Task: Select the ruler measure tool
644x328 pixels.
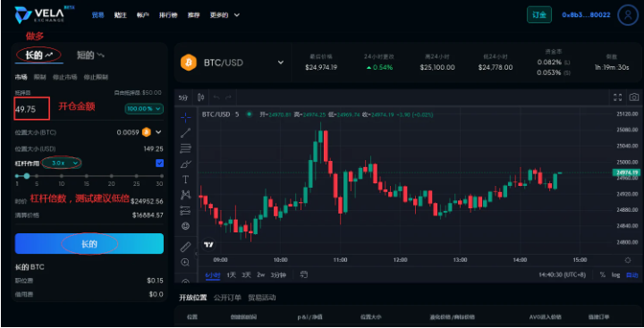Action: click(x=186, y=247)
